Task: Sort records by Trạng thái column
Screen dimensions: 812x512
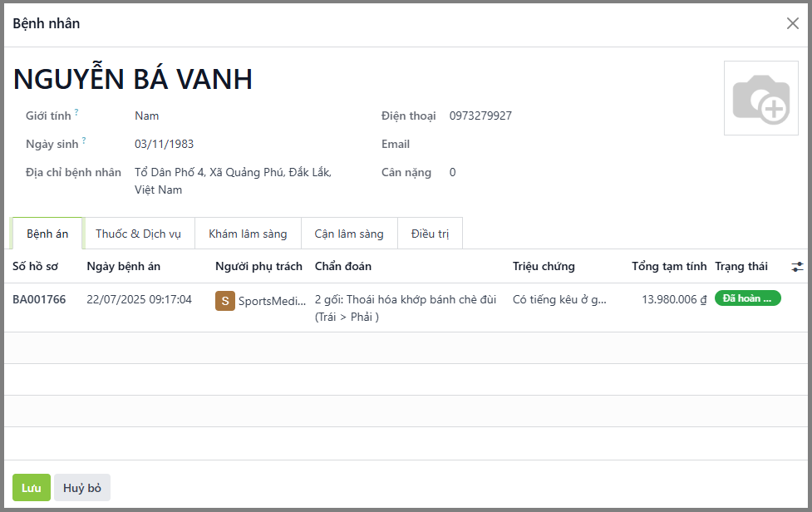Action: (x=741, y=267)
